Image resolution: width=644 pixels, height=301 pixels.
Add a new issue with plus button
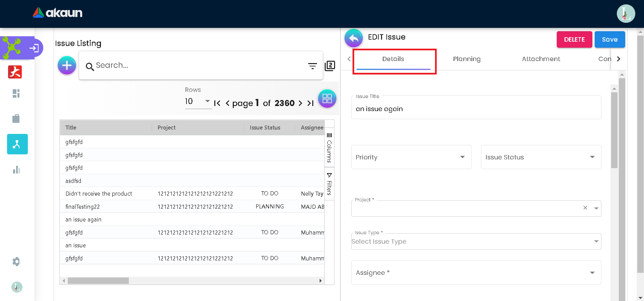pyautogui.click(x=67, y=65)
